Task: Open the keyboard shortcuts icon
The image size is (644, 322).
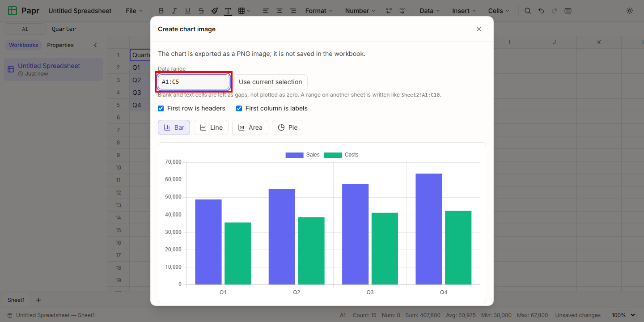Action: point(568,11)
